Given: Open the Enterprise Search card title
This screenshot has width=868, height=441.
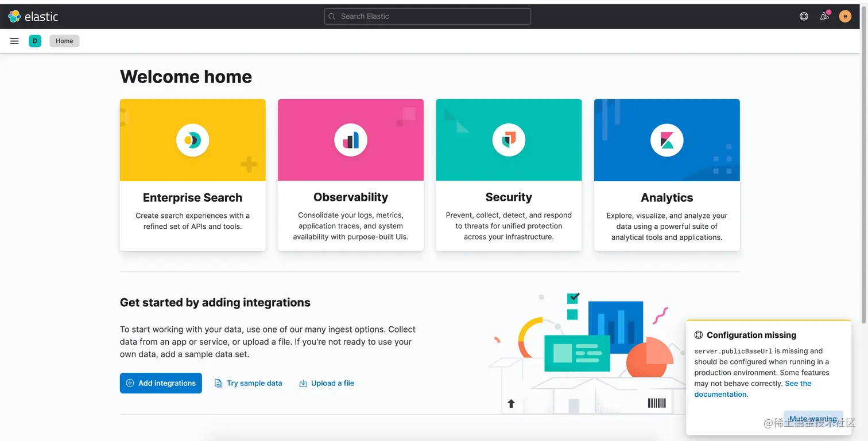Looking at the screenshot, I should [x=192, y=198].
